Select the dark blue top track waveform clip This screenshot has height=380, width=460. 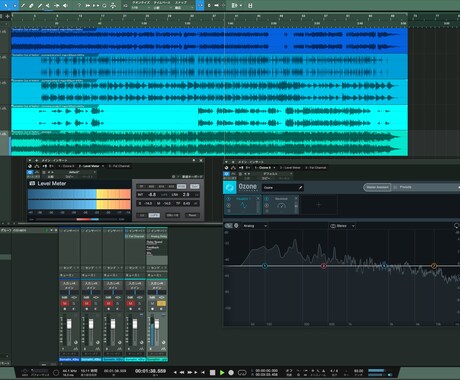point(210,41)
